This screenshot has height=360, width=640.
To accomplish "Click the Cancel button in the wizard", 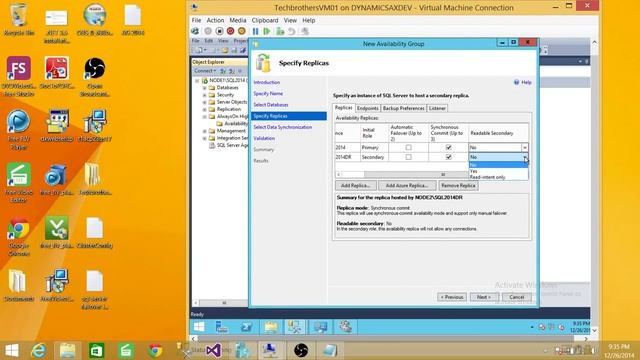I will tap(517, 297).
